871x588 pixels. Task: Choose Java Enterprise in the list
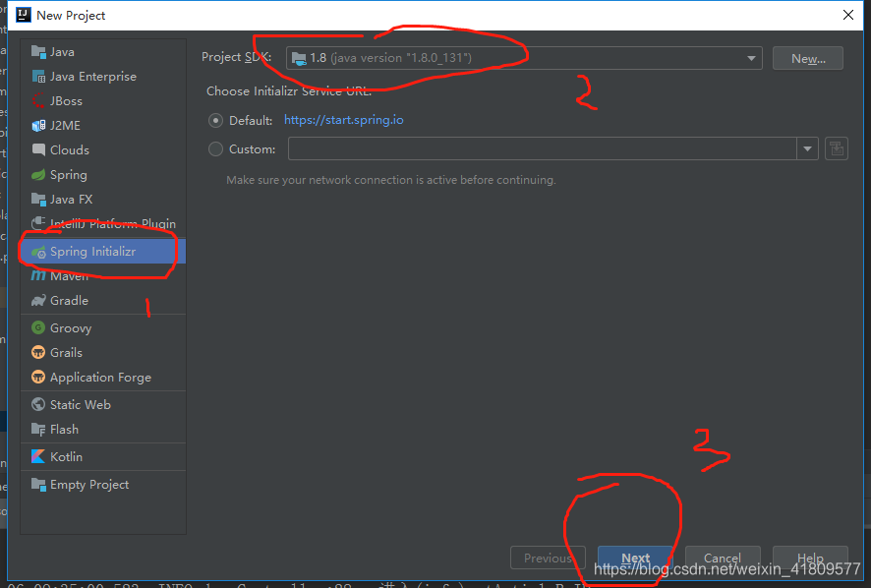coord(103,76)
